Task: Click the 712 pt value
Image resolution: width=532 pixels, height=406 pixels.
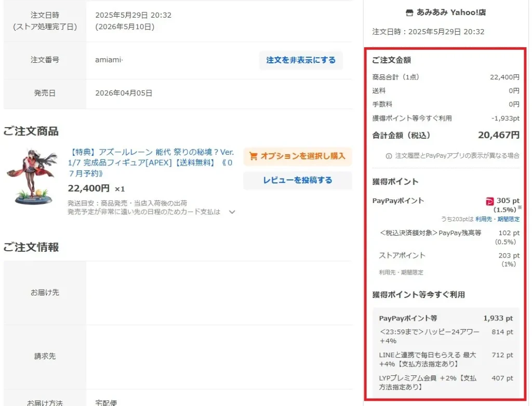Action: tap(502, 355)
